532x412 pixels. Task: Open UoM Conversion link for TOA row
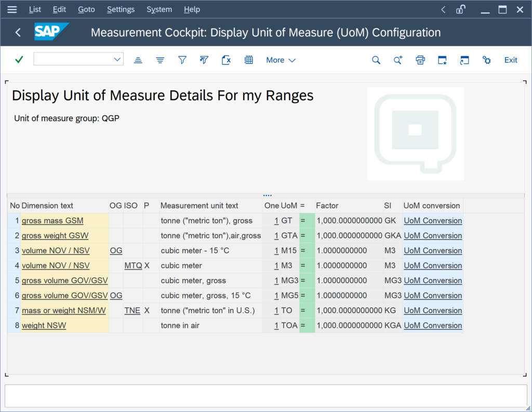click(x=433, y=325)
